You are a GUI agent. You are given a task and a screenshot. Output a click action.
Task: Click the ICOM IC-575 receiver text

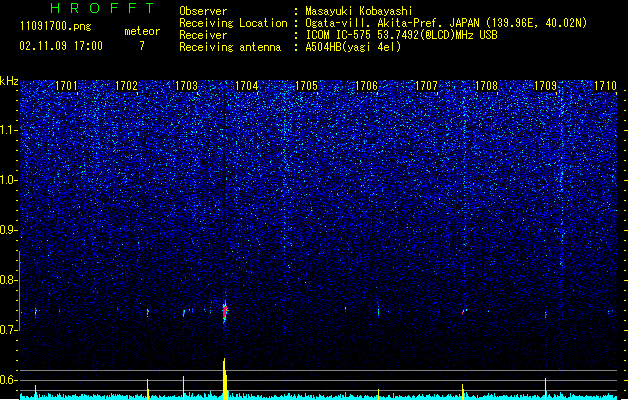[401, 35]
